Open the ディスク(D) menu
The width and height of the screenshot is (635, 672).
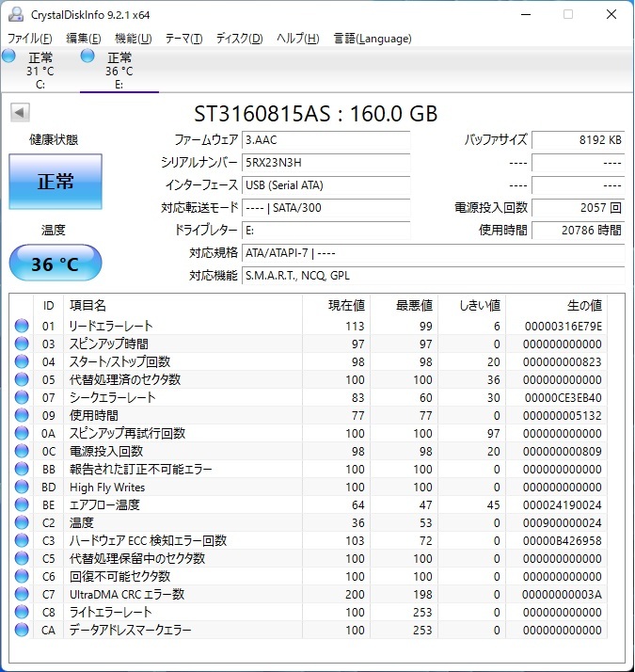tap(239, 39)
